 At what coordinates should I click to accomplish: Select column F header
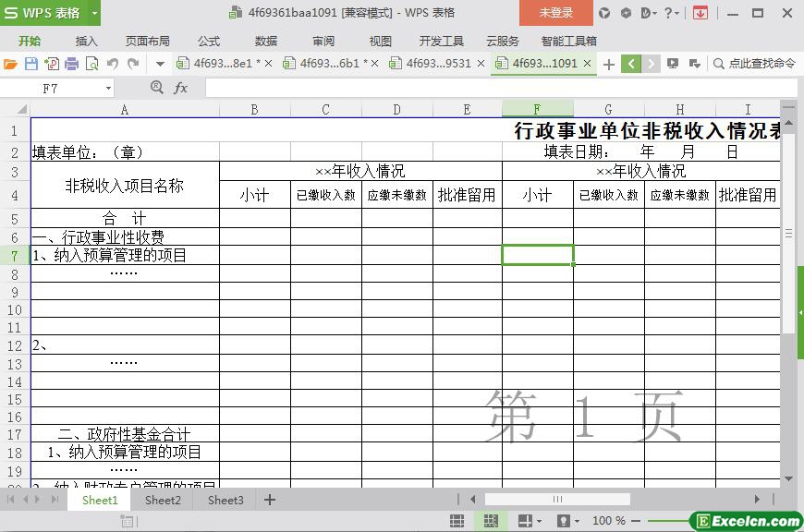pos(537,109)
